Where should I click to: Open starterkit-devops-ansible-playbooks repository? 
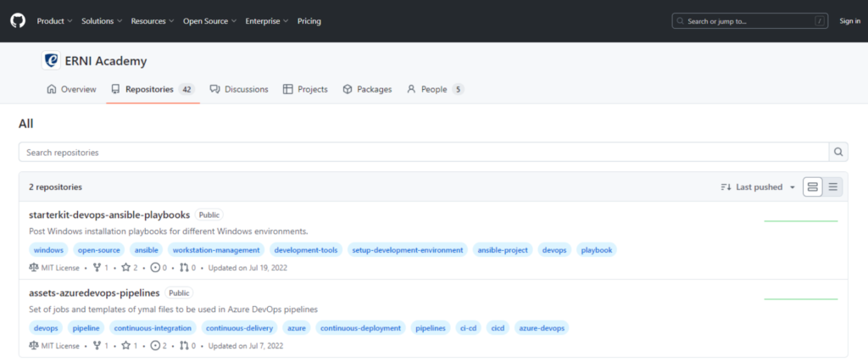pyautogui.click(x=109, y=215)
